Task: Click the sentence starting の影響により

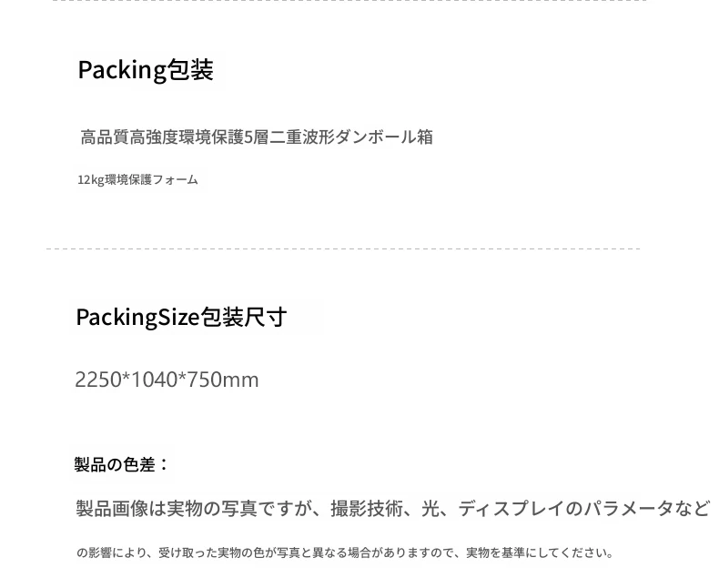Action: point(345,553)
